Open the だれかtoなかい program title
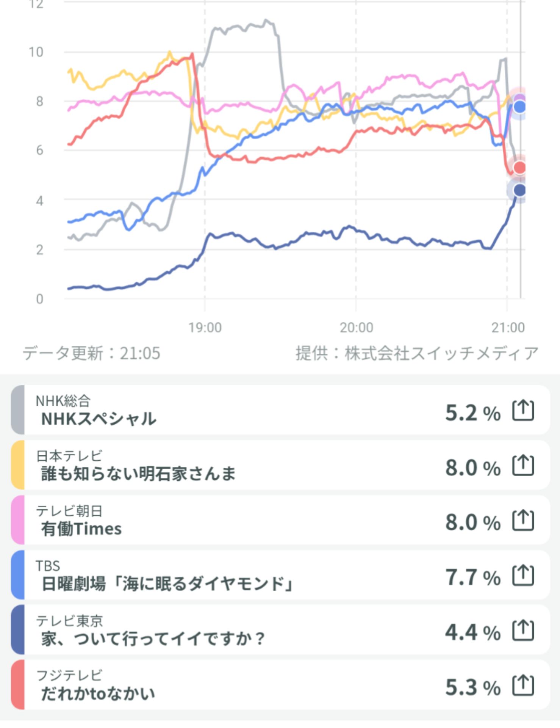Screen dimensions: 560x728 (x=98, y=693)
